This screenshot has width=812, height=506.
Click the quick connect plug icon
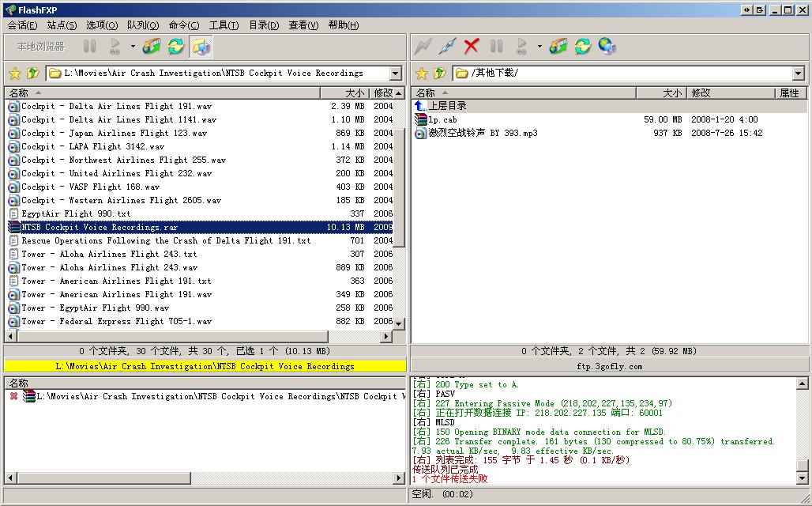(447, 47)
